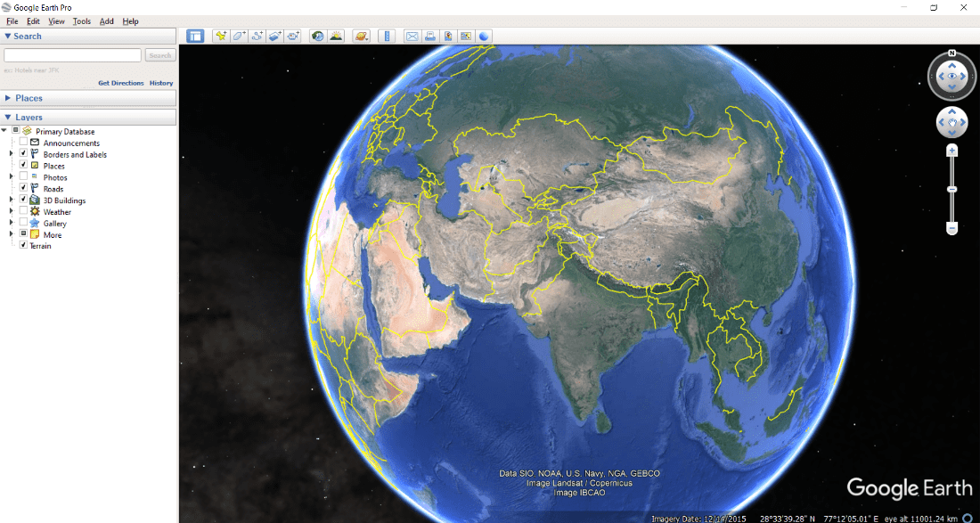980x523 pixels.
Task: Select the Terrain label in Layers
Action: (41, 246)
